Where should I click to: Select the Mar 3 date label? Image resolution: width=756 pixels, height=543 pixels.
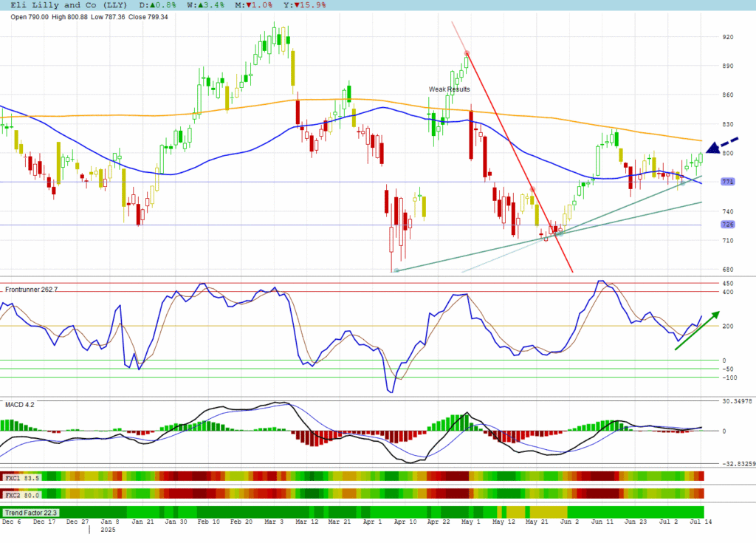pyautogui.click(x=274, y=522)
